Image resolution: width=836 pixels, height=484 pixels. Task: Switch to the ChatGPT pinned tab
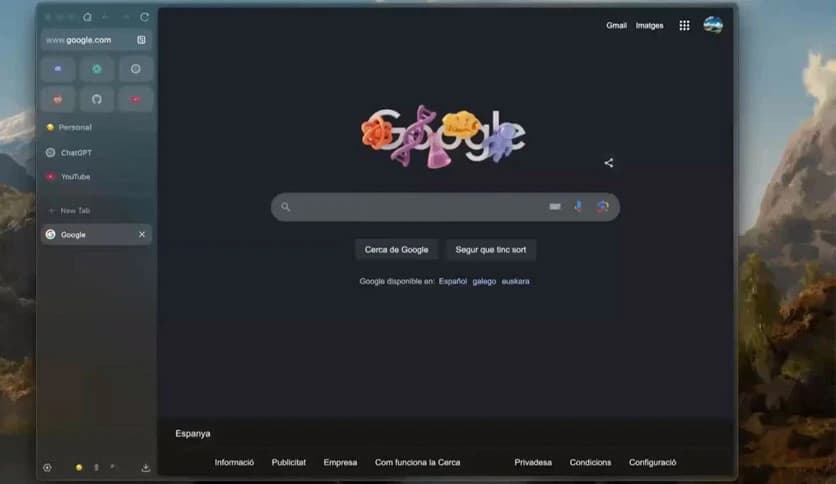96,152
